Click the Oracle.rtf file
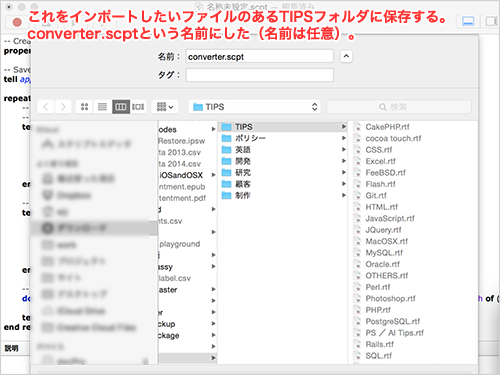 383,264
